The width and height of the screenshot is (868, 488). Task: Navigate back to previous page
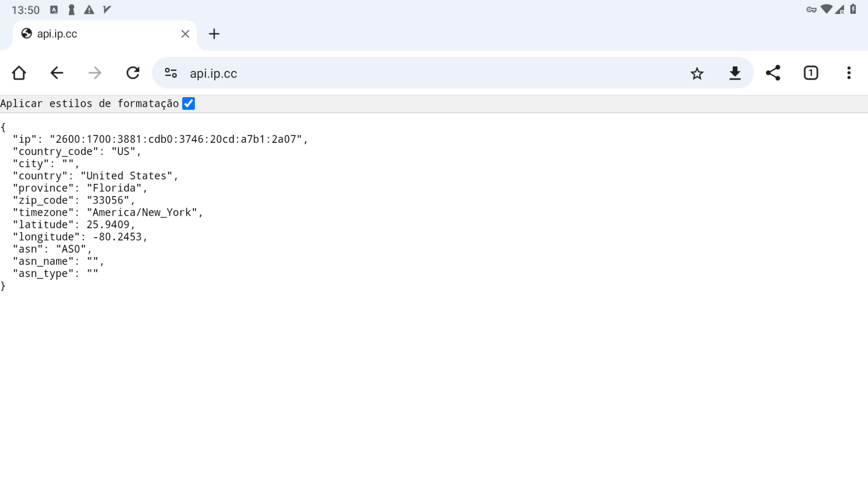[x=57, y=73]
